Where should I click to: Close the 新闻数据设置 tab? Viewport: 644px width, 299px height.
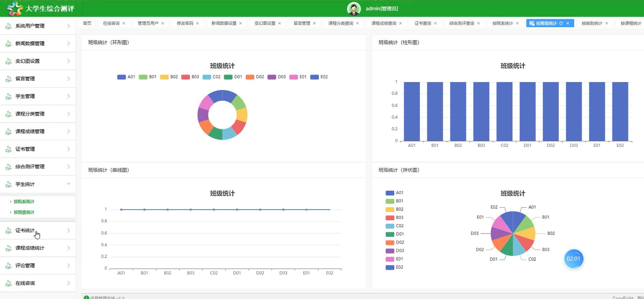(241, 23)
